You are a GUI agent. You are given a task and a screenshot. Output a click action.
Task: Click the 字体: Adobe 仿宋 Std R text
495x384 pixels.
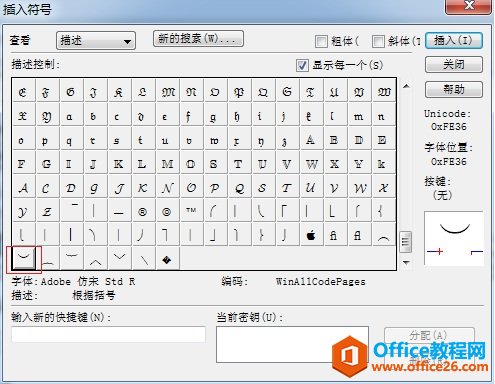point(73,282)
